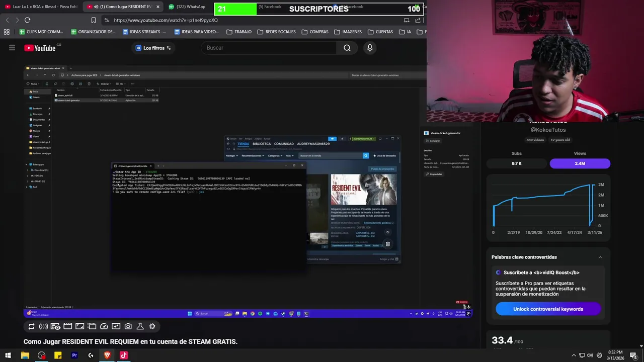Click the browser address bar URL
Image resolution: width=644 pixels, height=362 pixels.
coord(166,20)
